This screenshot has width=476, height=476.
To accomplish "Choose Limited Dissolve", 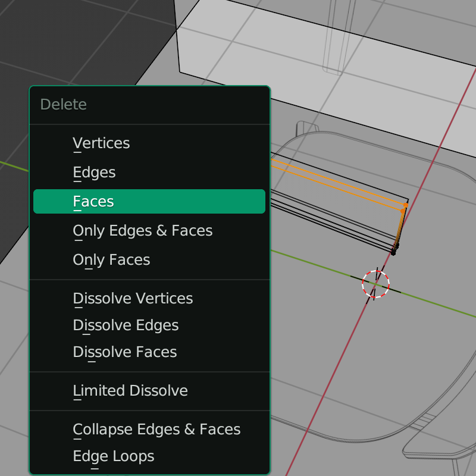I will click(x=149, y=391).
